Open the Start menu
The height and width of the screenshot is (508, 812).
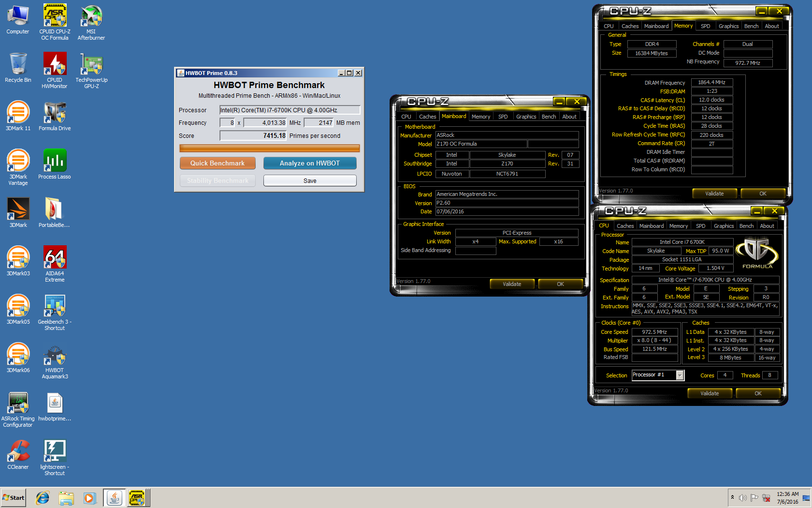pyautogui.click(x=13, y=498)
